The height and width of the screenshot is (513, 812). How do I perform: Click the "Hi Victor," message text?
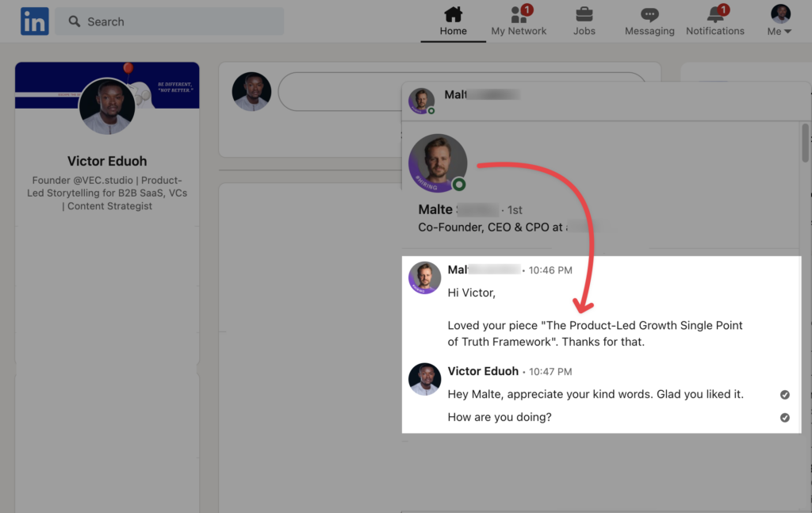472,293
